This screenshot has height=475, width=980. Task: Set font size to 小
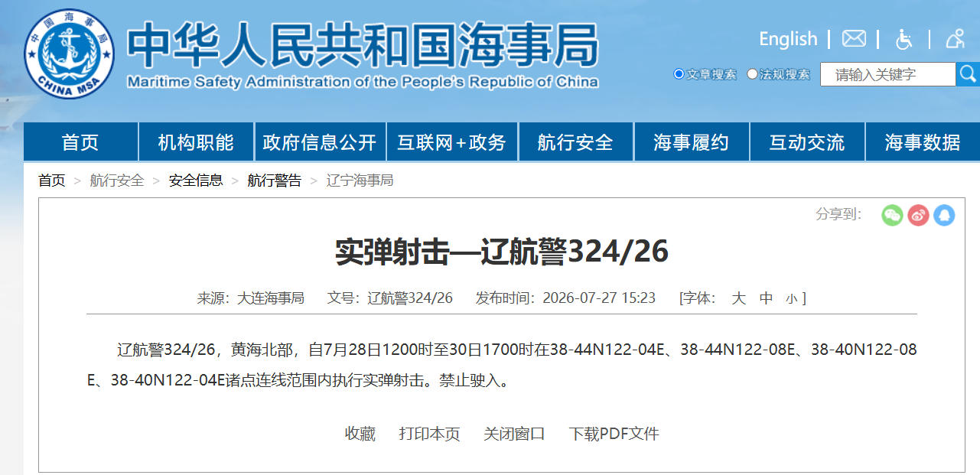[x=792, y=299]
